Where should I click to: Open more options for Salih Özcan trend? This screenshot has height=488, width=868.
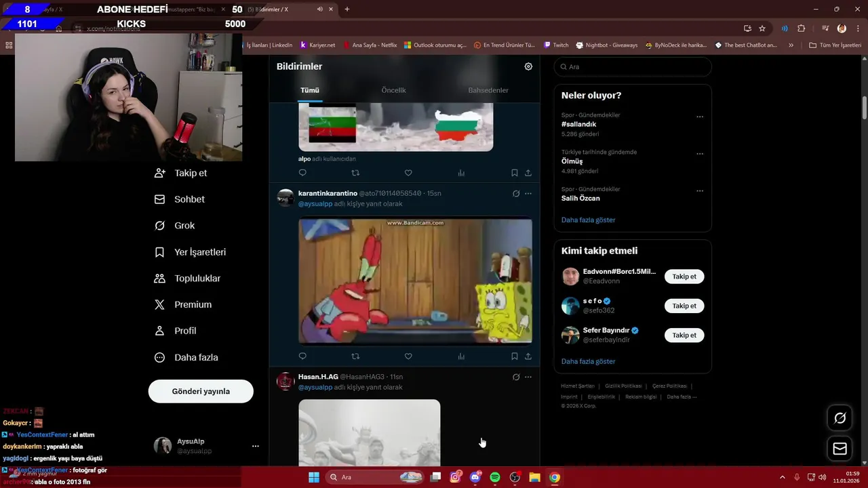[700, 191]
